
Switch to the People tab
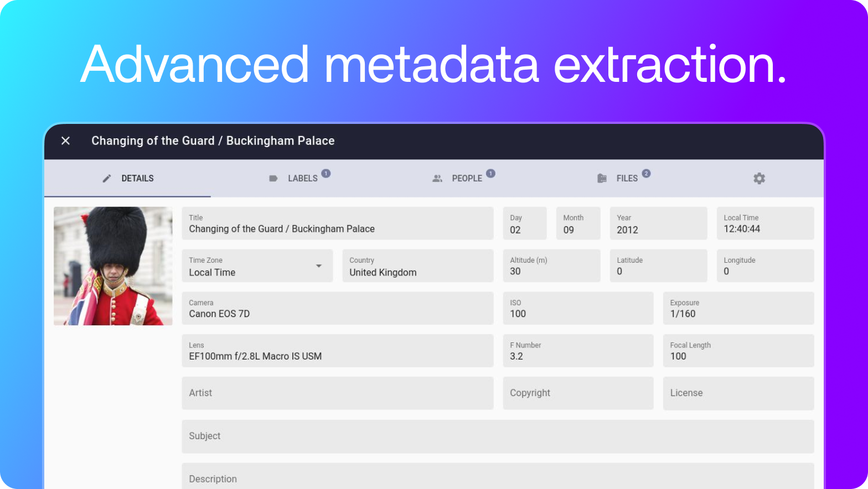tap(467, 178)
